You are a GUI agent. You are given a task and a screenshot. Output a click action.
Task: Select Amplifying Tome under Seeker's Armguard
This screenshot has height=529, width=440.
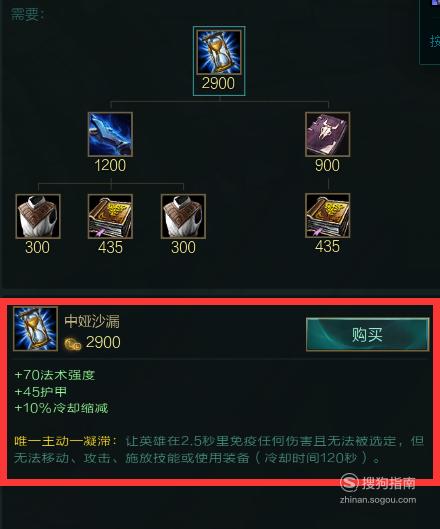click(x=110, y=216)
